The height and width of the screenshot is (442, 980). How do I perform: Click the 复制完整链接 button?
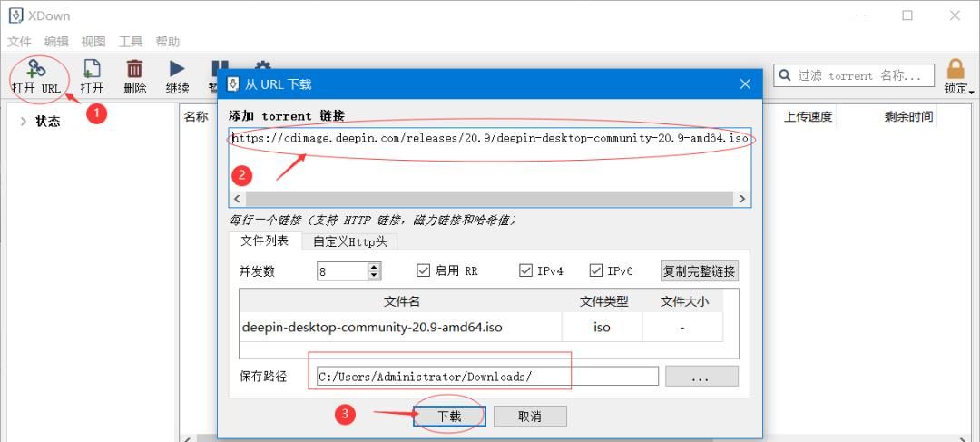coord(700,270)
